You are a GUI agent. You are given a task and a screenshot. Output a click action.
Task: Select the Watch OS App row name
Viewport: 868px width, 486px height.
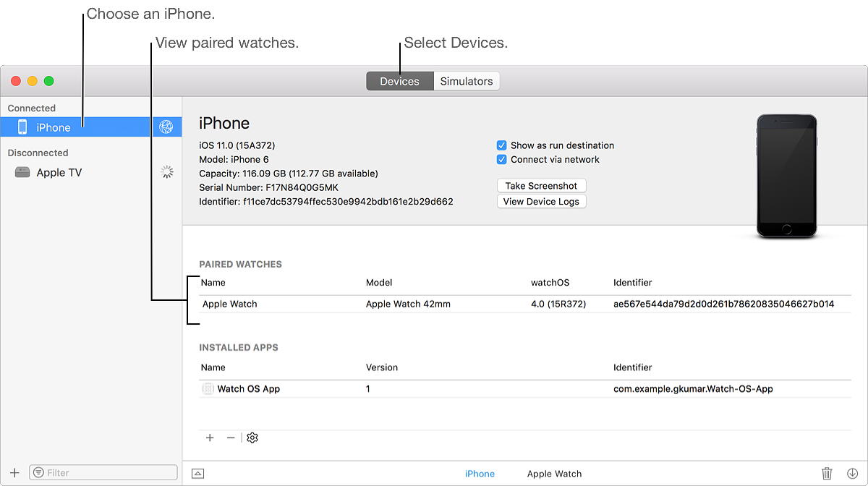click(x=249, y=388)
